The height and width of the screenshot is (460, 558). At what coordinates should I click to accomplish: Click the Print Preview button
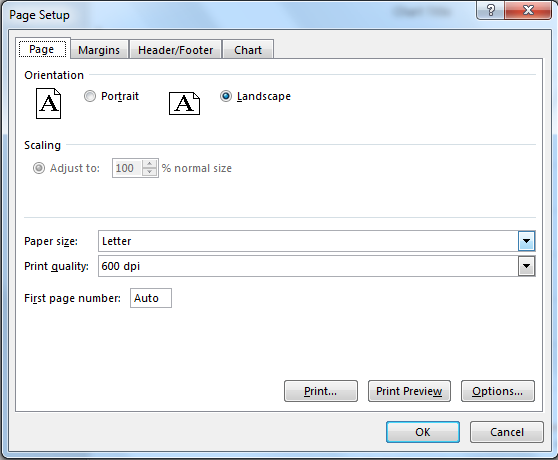409,391
